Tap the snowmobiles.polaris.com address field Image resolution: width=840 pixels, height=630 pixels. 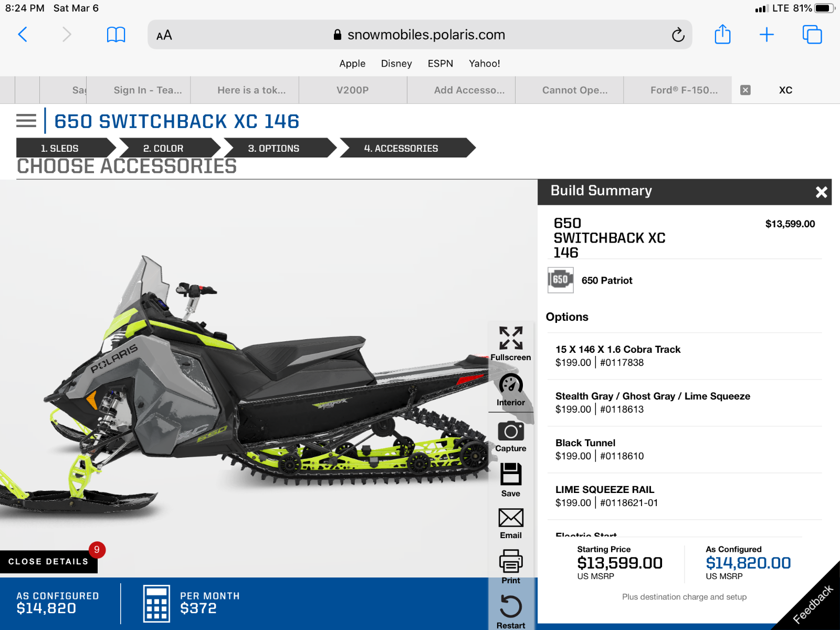tap(419, 35)
